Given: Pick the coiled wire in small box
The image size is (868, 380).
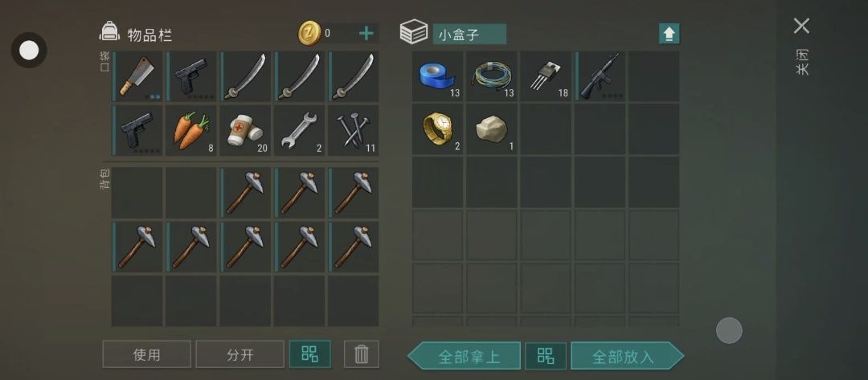Looking at the screenshot, I should point(492,76).
